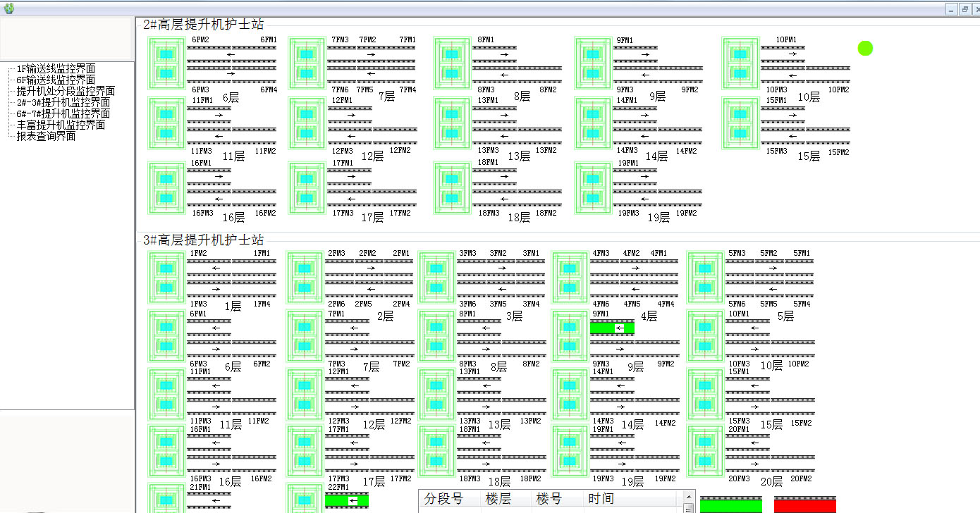
Task: Click the green circle status indicator
Action: (x=865, y=48)
